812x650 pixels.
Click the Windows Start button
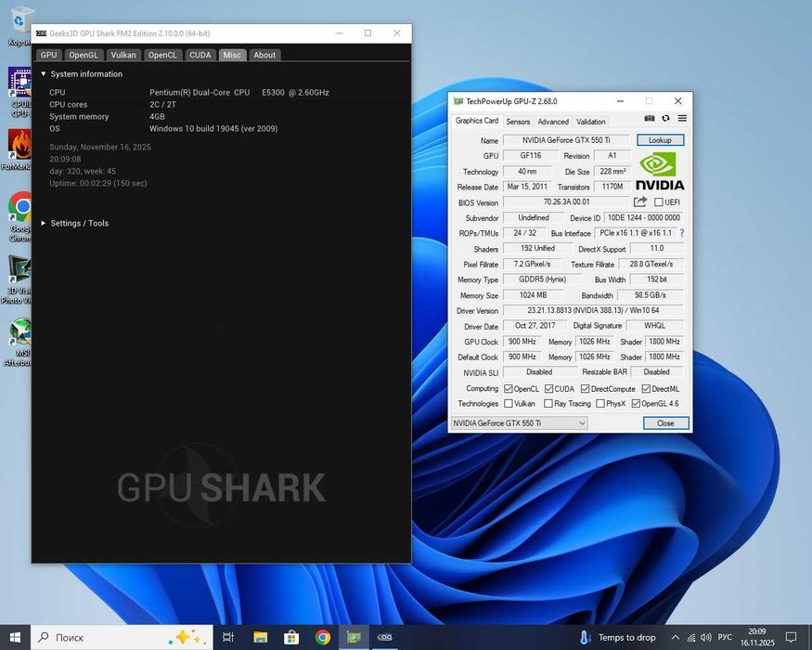15,637
